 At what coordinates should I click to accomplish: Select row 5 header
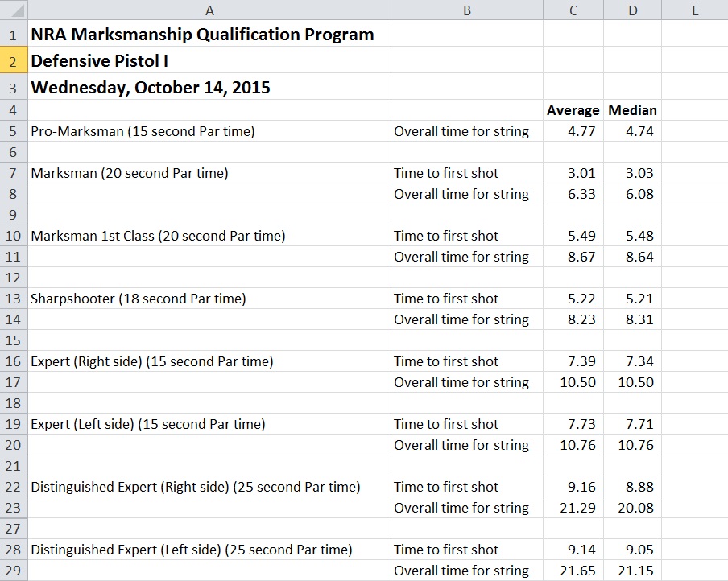13,131
